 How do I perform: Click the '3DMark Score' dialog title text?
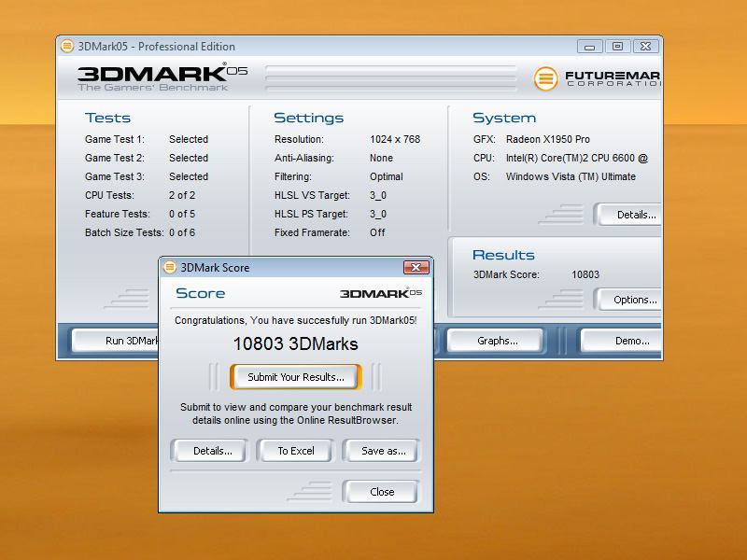pos(215,268)
